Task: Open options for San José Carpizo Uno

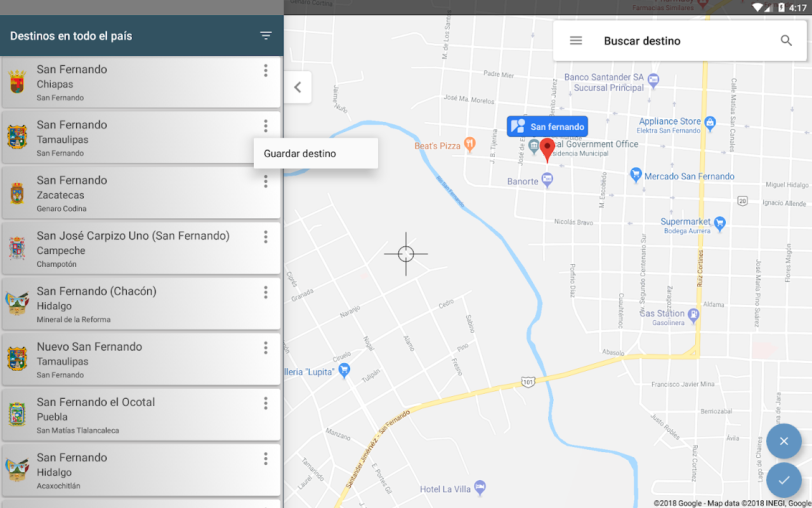Action: (x=266, y=237)
